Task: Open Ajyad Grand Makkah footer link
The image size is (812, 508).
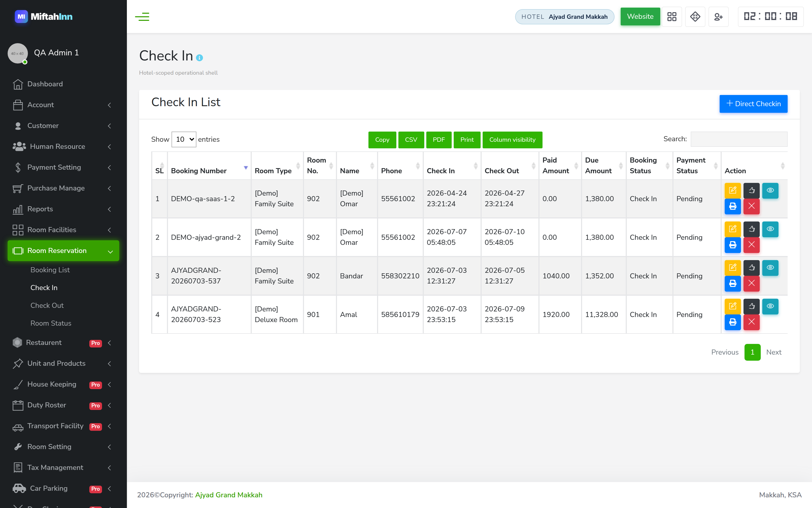Action: (229, 495)
